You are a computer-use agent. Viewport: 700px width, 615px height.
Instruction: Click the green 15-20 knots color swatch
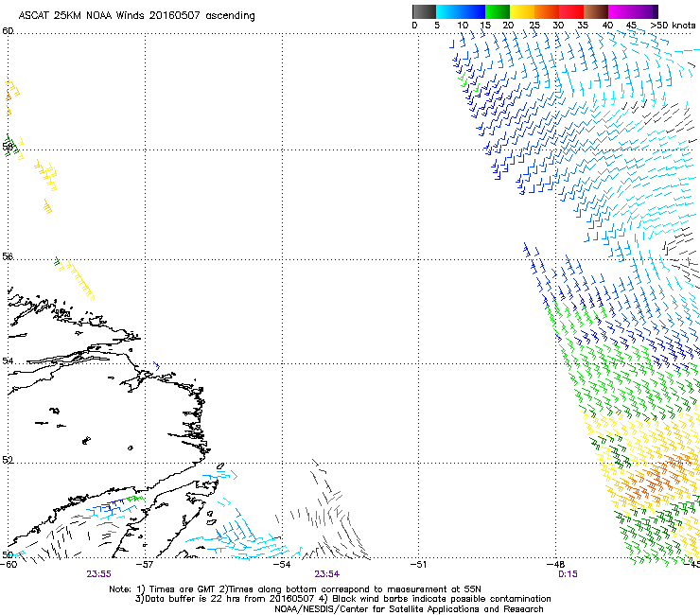point(498,11)
